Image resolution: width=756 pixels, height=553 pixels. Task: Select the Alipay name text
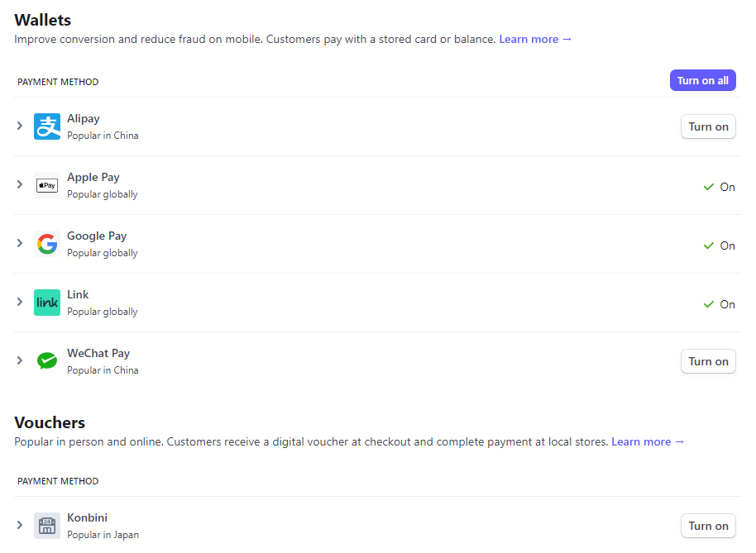point(84,119)
